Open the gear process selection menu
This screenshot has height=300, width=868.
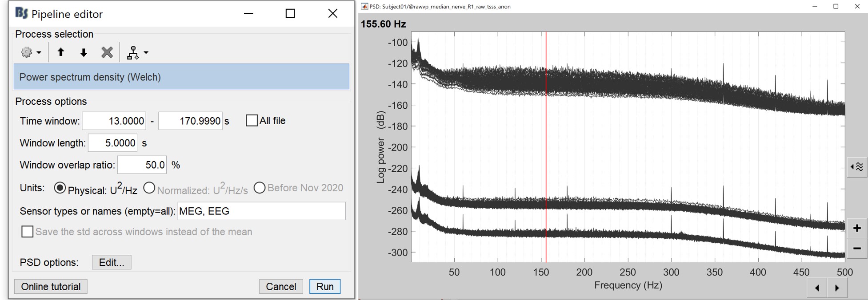(x=31, y=52)
